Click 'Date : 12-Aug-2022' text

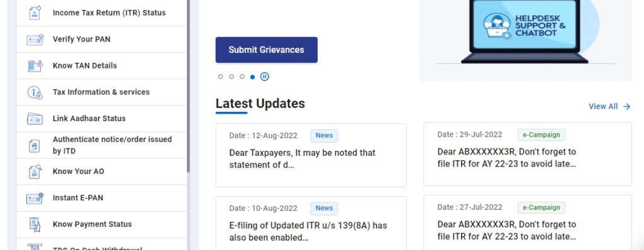click(x=264, y=136)
